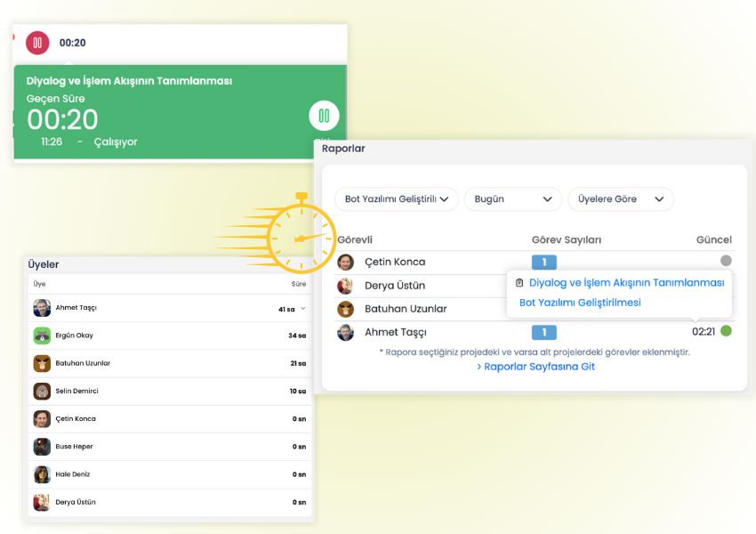Click Çetin Konca's avatar in reports
The width and height of the screenshot is (756, 534).
pos(346,263)
